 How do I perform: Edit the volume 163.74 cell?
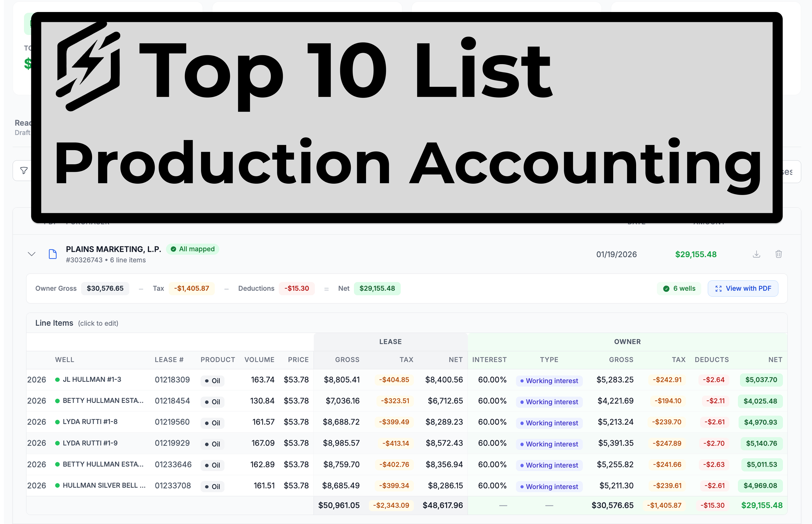tap(262, 380)
